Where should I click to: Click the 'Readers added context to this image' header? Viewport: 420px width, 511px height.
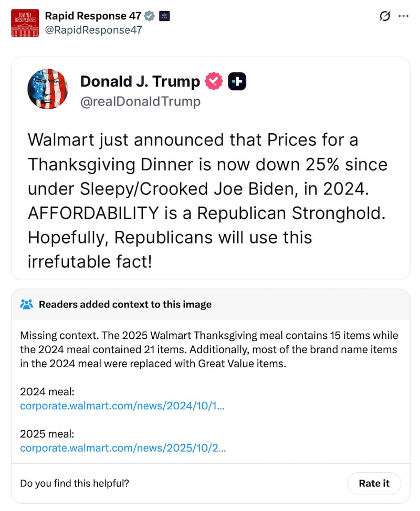(125, 304)
